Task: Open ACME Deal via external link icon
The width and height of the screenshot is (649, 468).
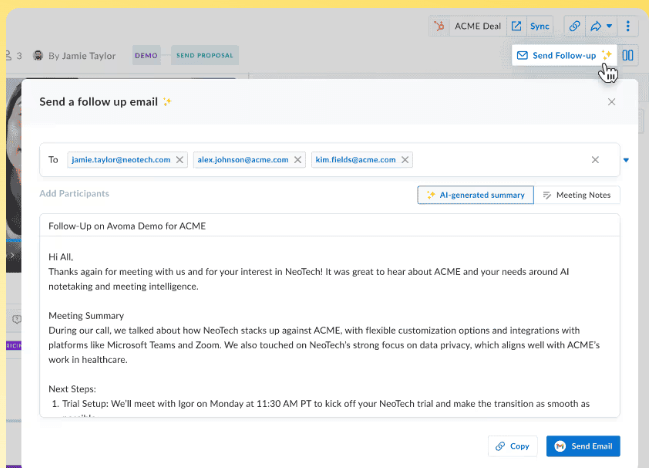Action: tap(517, 26)
